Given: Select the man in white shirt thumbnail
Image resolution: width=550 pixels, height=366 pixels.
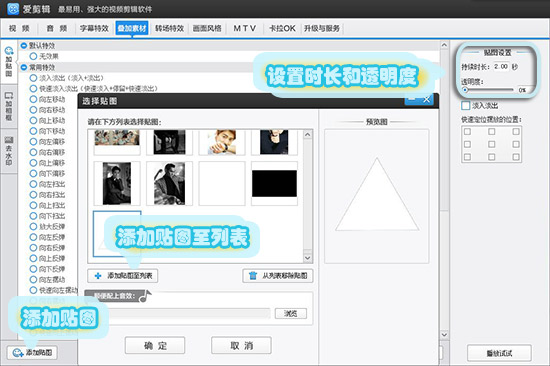Looking at the screenshot, I should click(222, 142).
